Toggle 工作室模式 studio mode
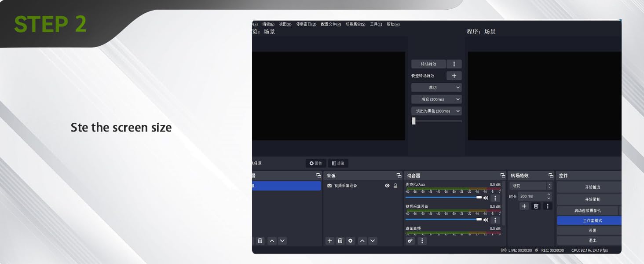Screen dimensions: 644x264 589,220
